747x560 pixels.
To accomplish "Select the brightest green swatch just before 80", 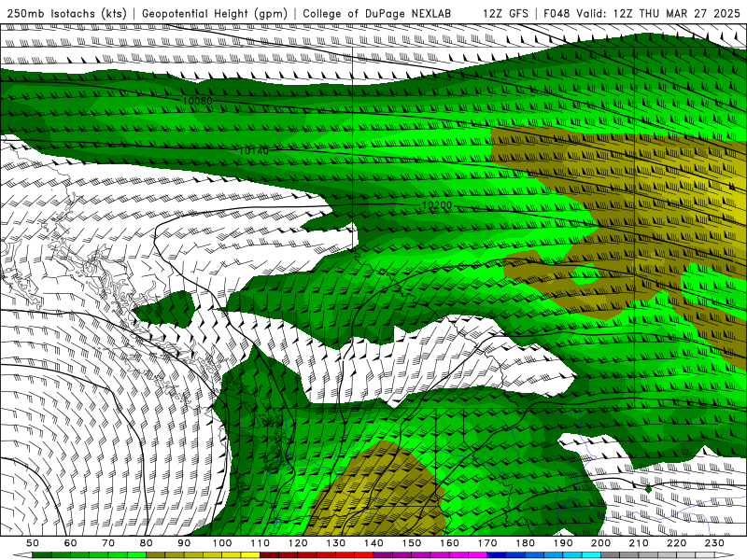I will pos(136,555).
